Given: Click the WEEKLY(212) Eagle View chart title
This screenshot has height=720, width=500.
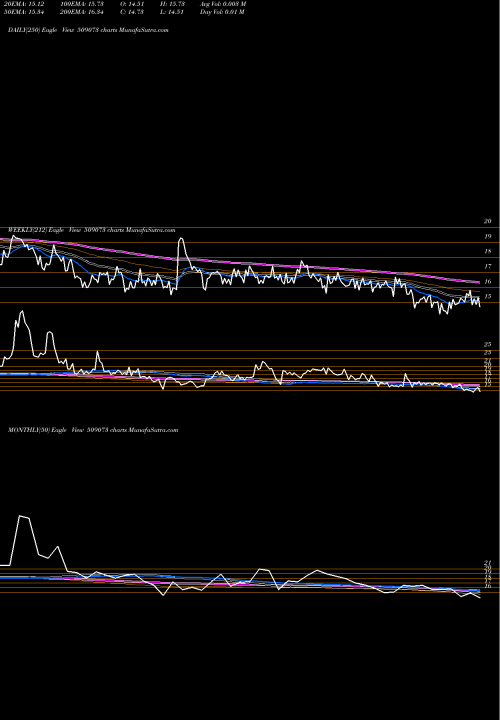Looking at the screenshot, I should point(91,230).
